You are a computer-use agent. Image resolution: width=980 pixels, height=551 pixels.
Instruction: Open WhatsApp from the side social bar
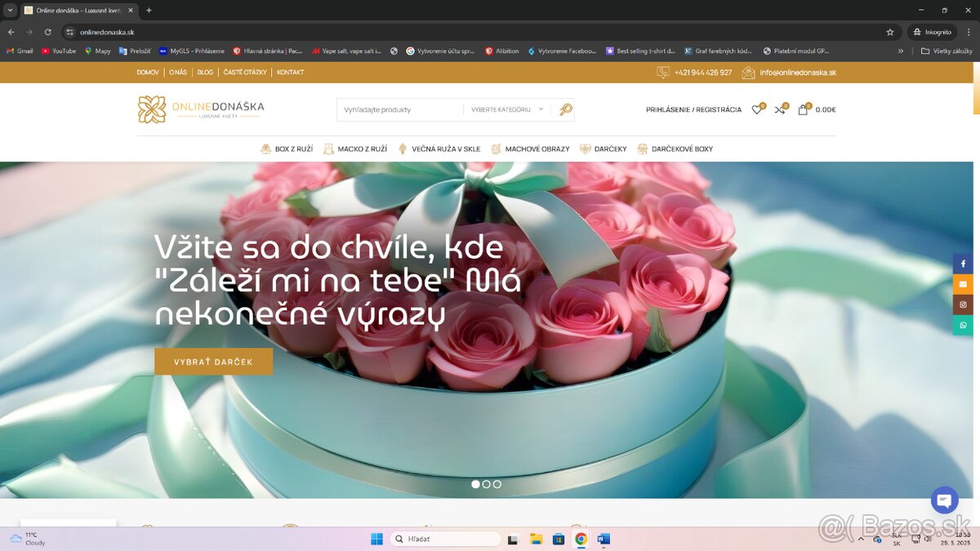(963, 325)
